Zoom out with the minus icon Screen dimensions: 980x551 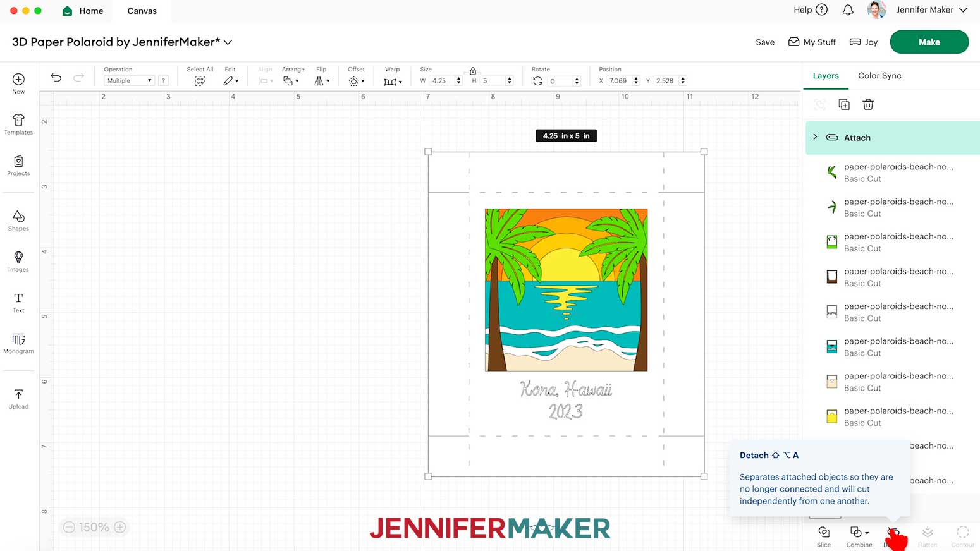pyautogui.click(x=69, y=527)
